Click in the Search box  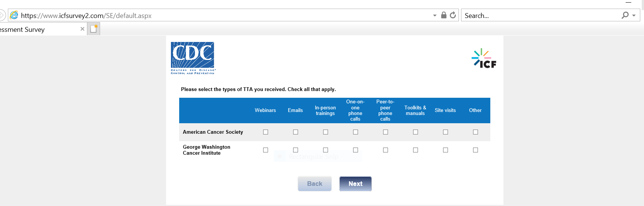pos(540,15)
